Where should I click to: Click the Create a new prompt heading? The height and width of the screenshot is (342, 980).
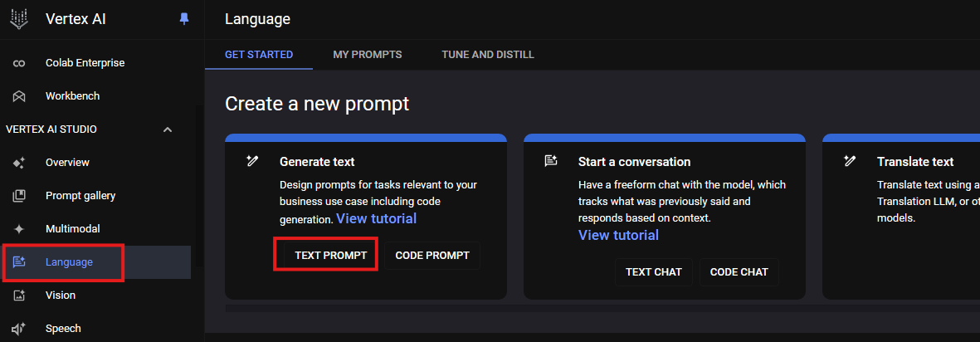(x=317, y=104)
